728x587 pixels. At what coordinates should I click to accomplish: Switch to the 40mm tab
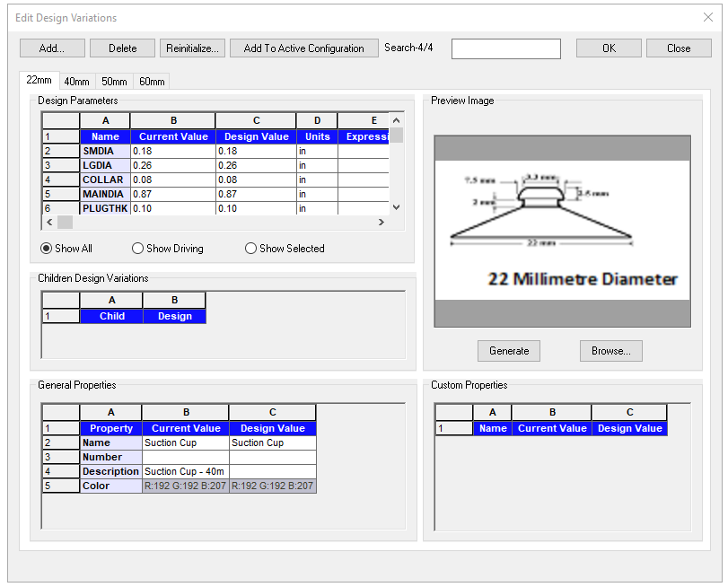click(76, 82)
